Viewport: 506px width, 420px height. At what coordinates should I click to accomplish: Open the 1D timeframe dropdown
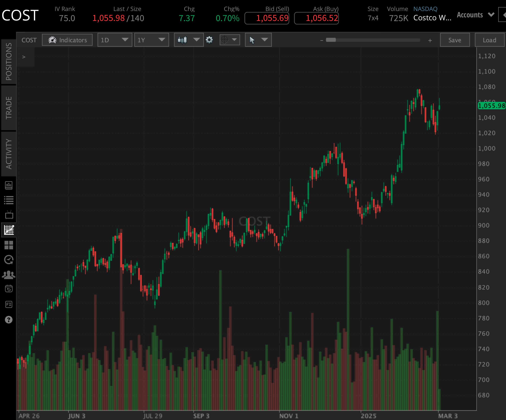pyautogui.click(x=114, y=40)
